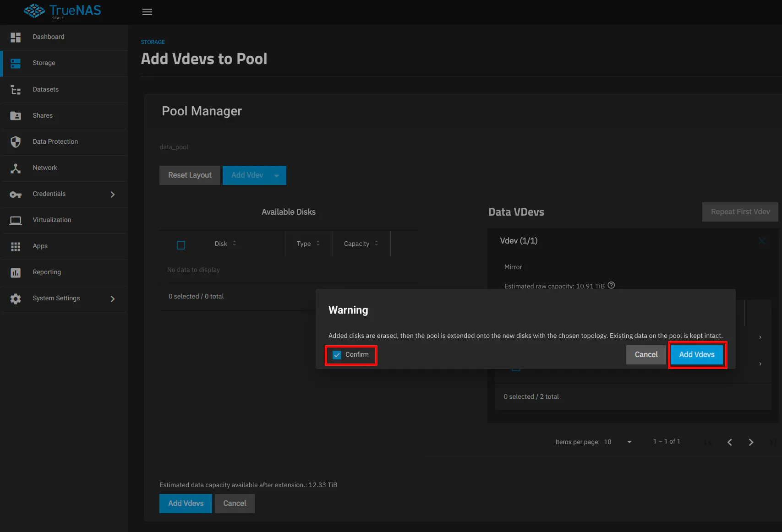Click the Datasets tree icon
The width and height of the screenshot is (782, 532).
click(x=16, y=90)
